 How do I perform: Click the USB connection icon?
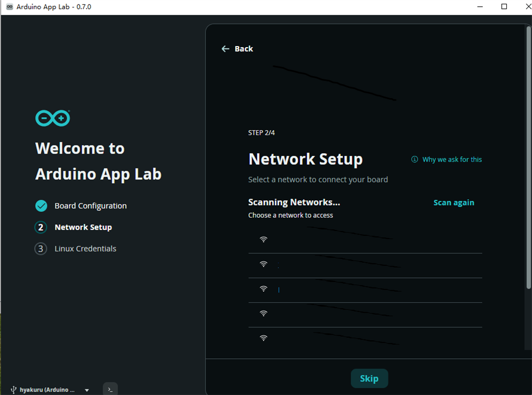(14, 390)
